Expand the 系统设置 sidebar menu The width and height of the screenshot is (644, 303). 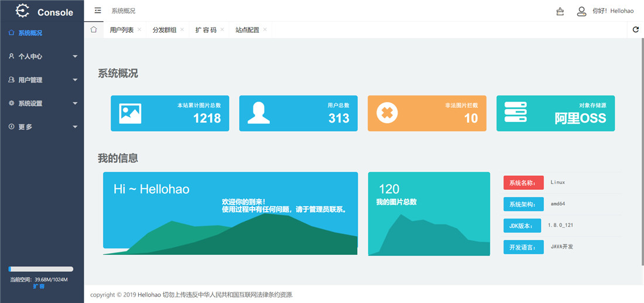(x=42, y=103)
